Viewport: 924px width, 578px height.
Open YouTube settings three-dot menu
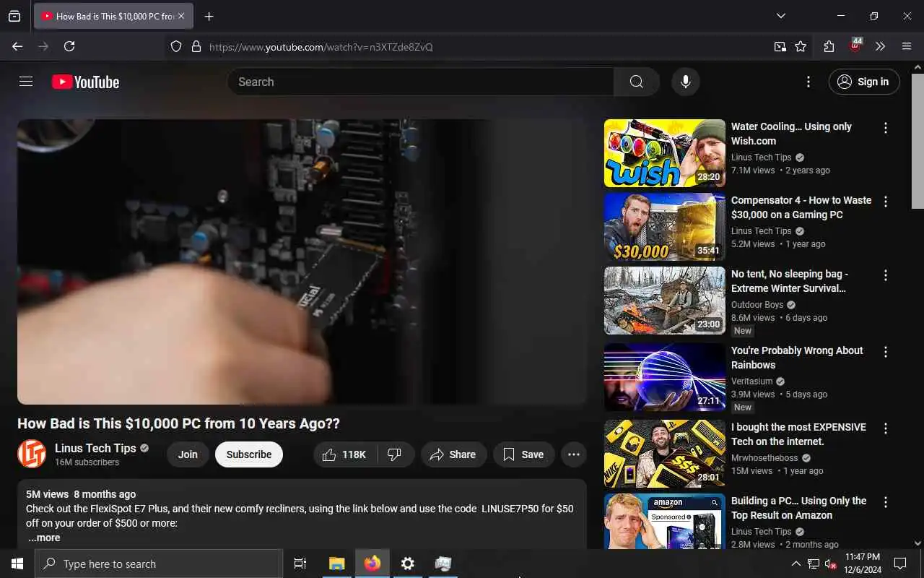click(x=808, y=82)
